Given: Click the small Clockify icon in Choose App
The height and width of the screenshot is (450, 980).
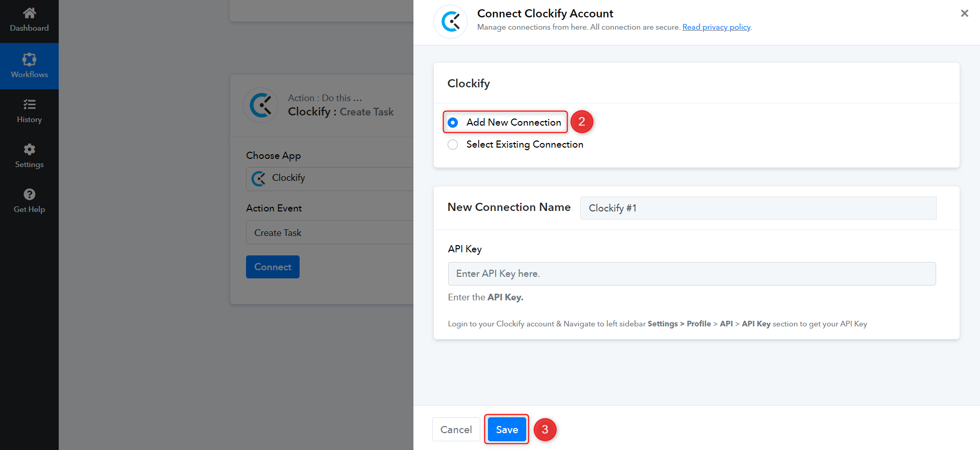Looking at the screenshot, I should (259, 178).
